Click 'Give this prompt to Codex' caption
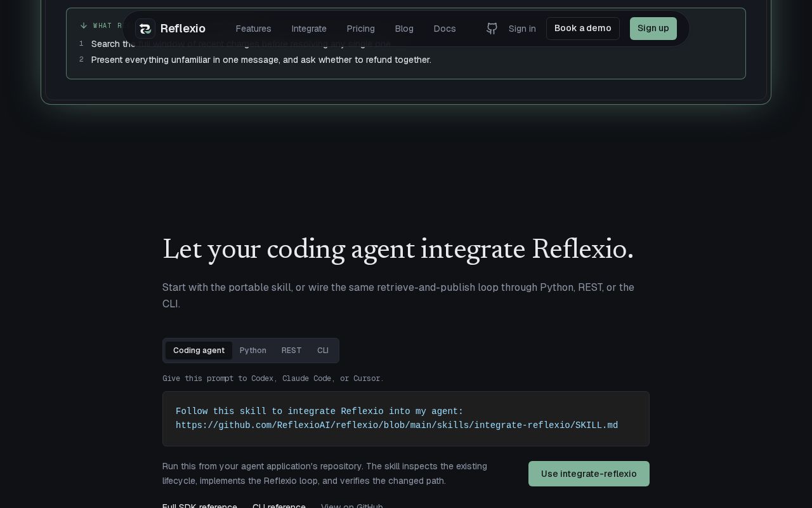 [x=273, y=378]
